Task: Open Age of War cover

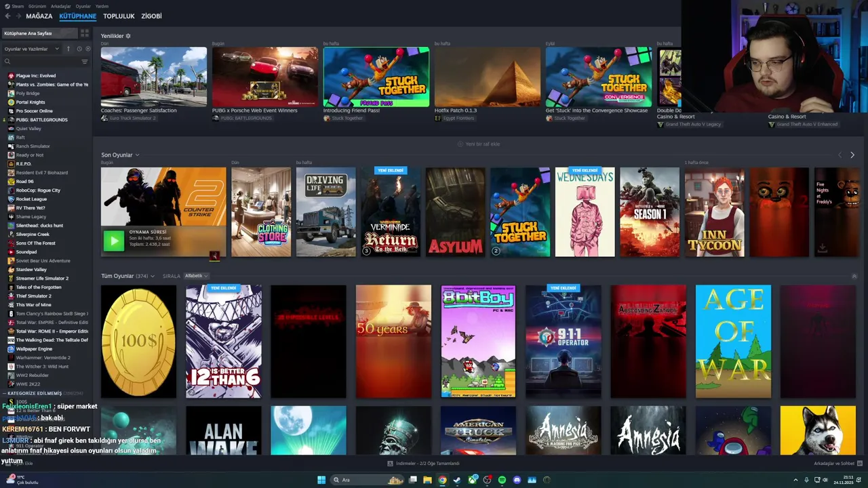Action: coord(733,341)
